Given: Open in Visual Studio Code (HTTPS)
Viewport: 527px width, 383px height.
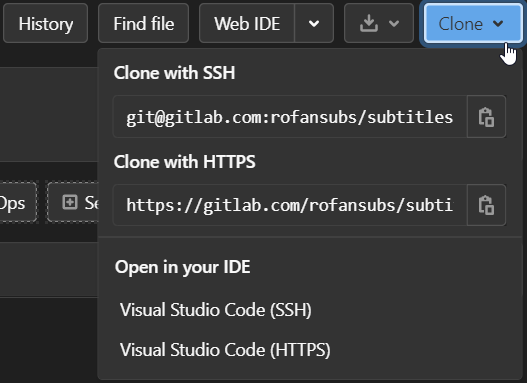Looking at the screenshot, I should (x=225, y=349).
